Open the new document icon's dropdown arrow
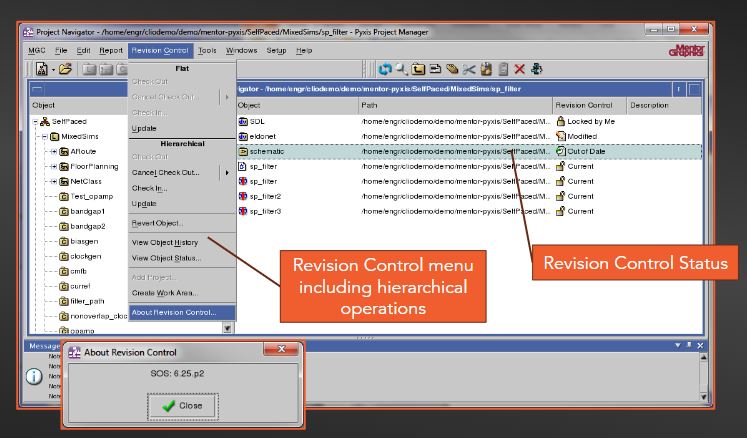The height and width of the screenshot is (438, 747). [53, 70]
